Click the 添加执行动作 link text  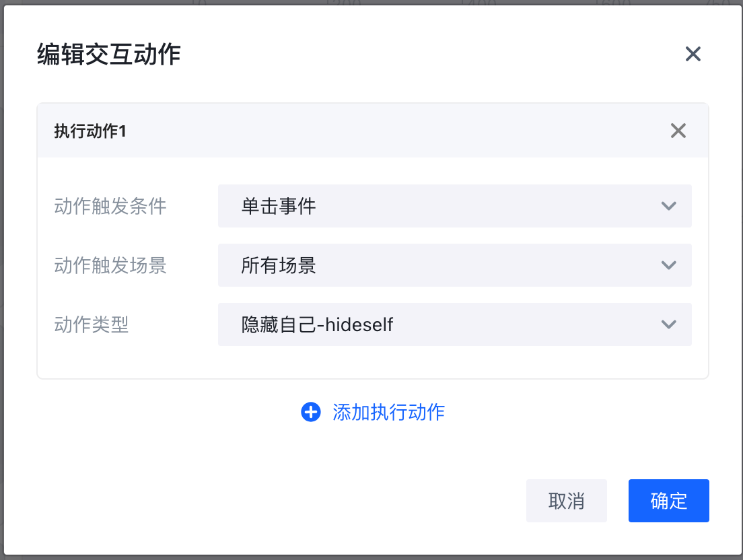(389, 412)
